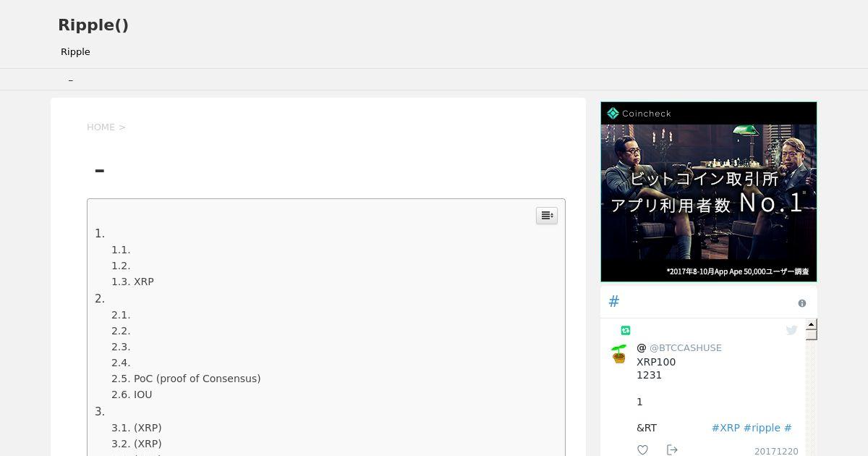Jump to contents entry numbered 2.4.
The image size is (868, 456).
pyautogui.click(x=121, y=363)
